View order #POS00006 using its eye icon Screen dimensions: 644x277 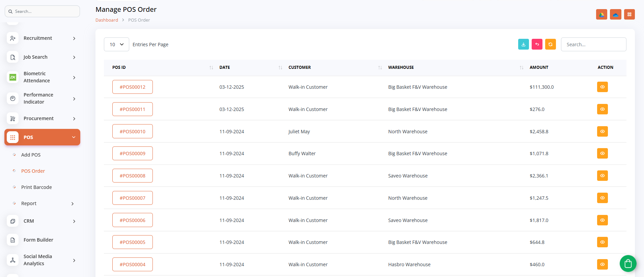point(602,220)
